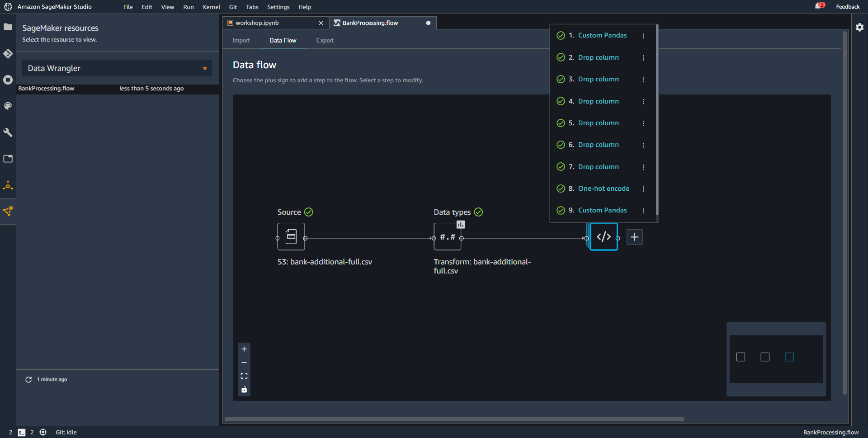Open the Git sidebar icon
The height and width of the screenshot is (438, 868).
pos(8,53)
